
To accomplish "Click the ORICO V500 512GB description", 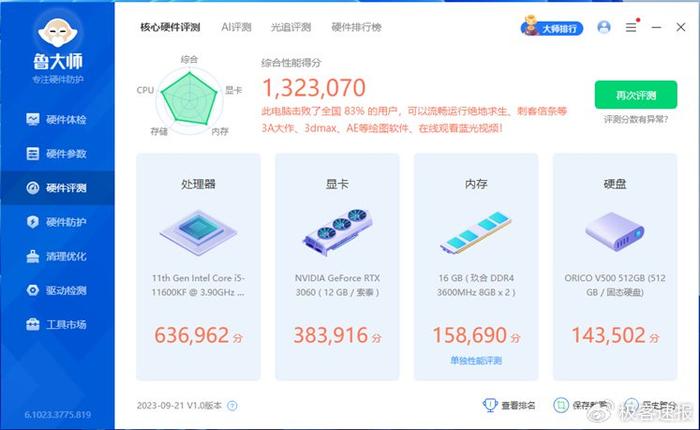I will click(615, 285).
